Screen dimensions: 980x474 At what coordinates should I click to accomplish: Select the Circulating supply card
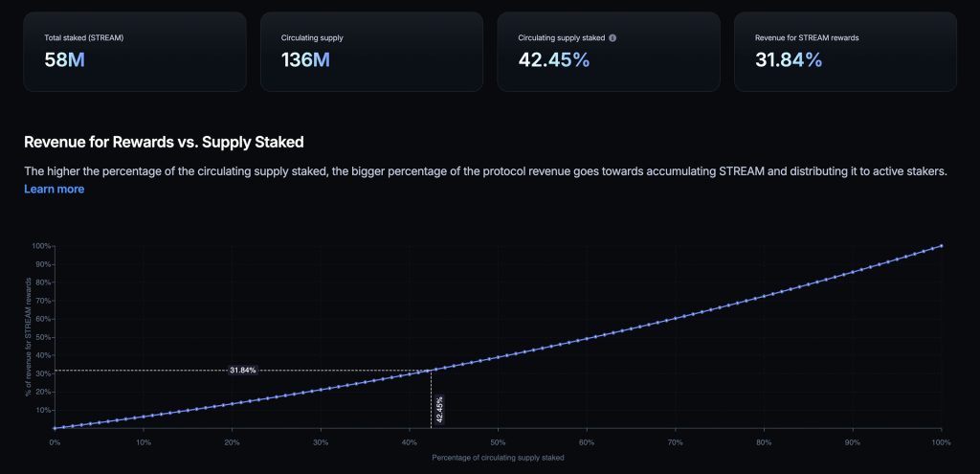pos(371,52)
